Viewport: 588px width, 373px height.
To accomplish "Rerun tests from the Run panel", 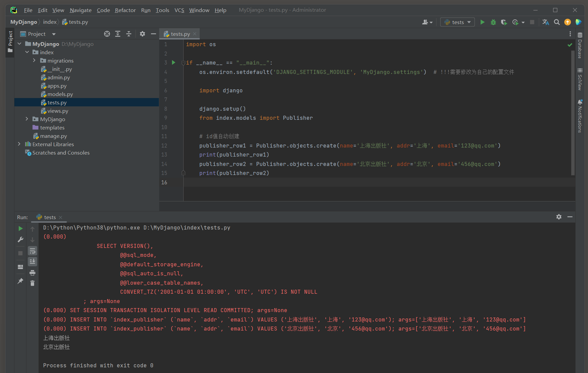I will (x=20, y=228).
